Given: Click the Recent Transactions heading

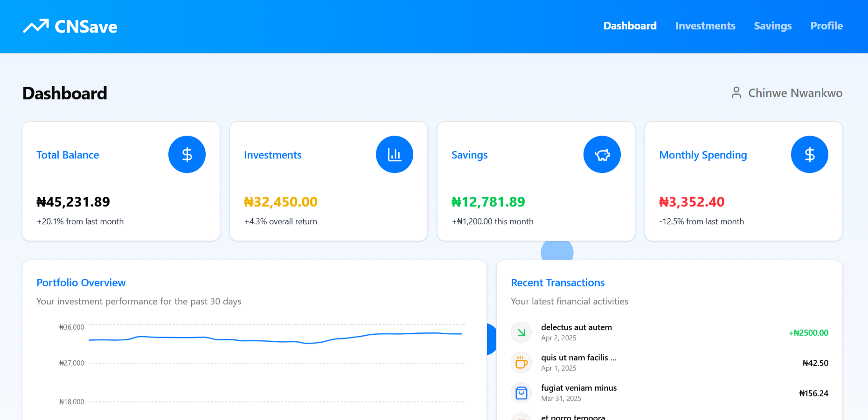Looking at the screenshot, I should coord(558,282).
